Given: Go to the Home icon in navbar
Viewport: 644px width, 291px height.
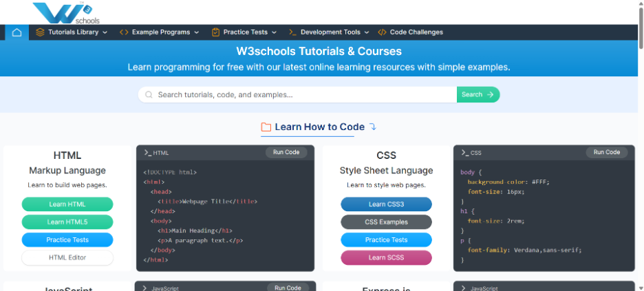Looking at the screenshot, I should coord(17,32).
